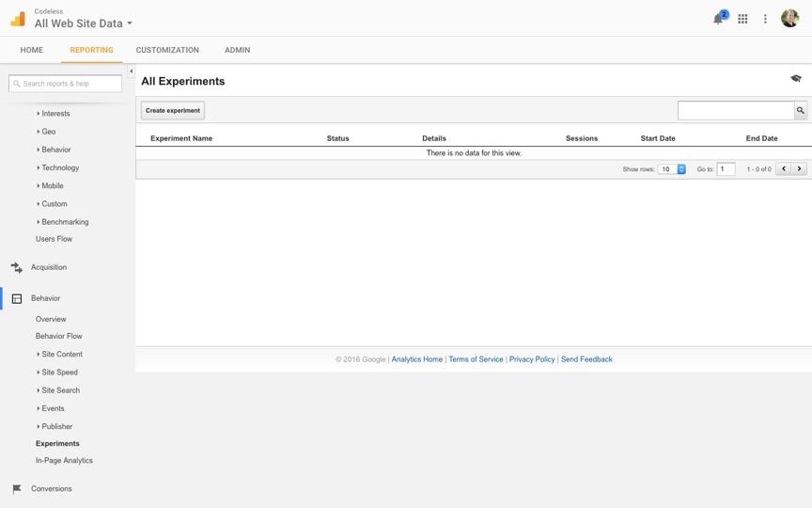Image resolution: width=812 pixels, height=508 pixels.
Task: Expand the Custom report group
Action: [52, 204]
